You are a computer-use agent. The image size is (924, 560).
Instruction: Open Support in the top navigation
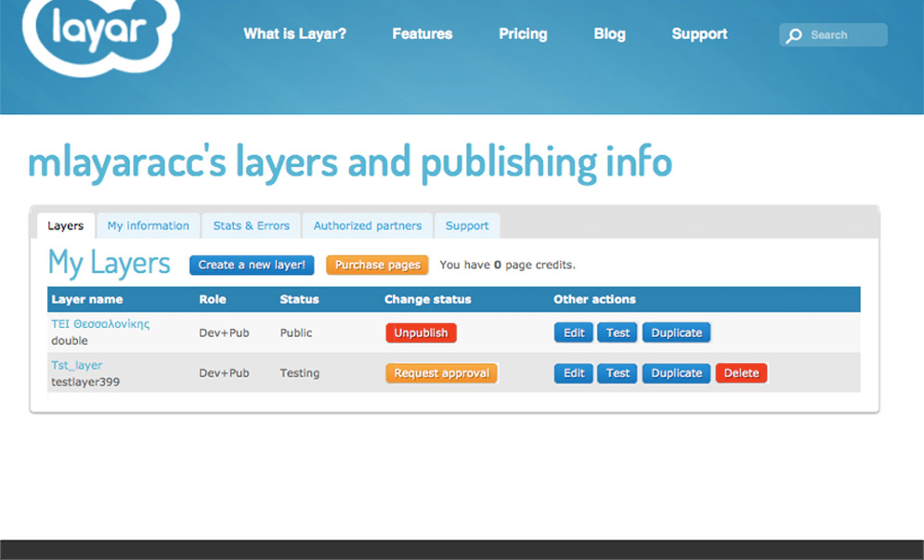coord(699,34)
